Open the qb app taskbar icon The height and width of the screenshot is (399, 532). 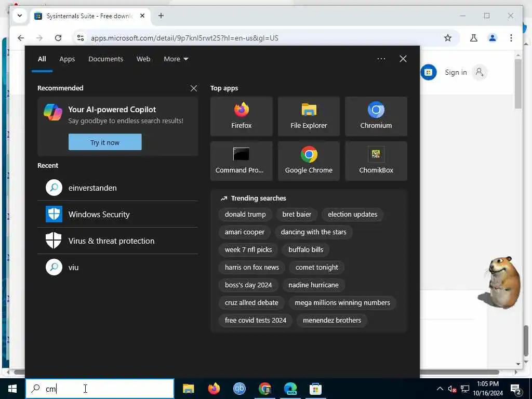point(239,389)
